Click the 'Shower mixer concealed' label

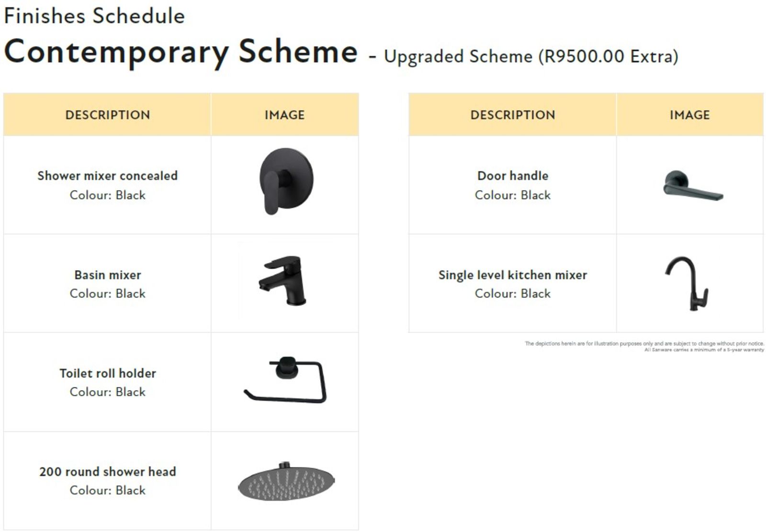tap(108, 176)
